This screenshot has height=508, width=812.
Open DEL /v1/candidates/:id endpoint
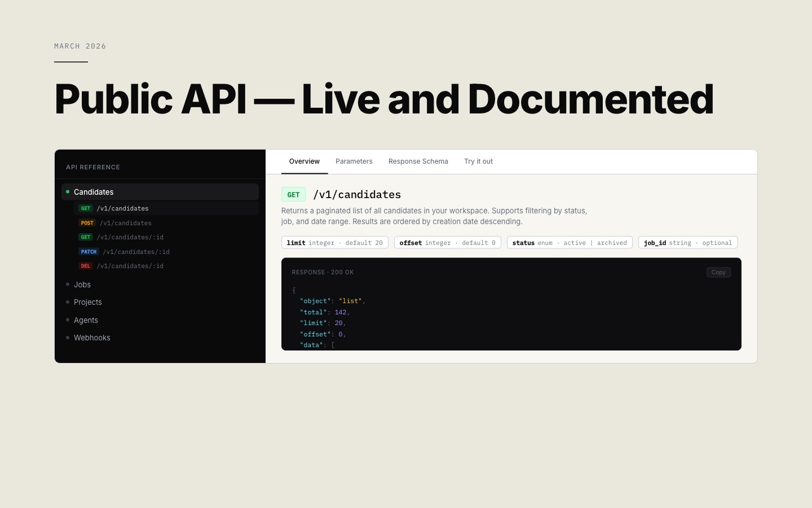(166, 266)
